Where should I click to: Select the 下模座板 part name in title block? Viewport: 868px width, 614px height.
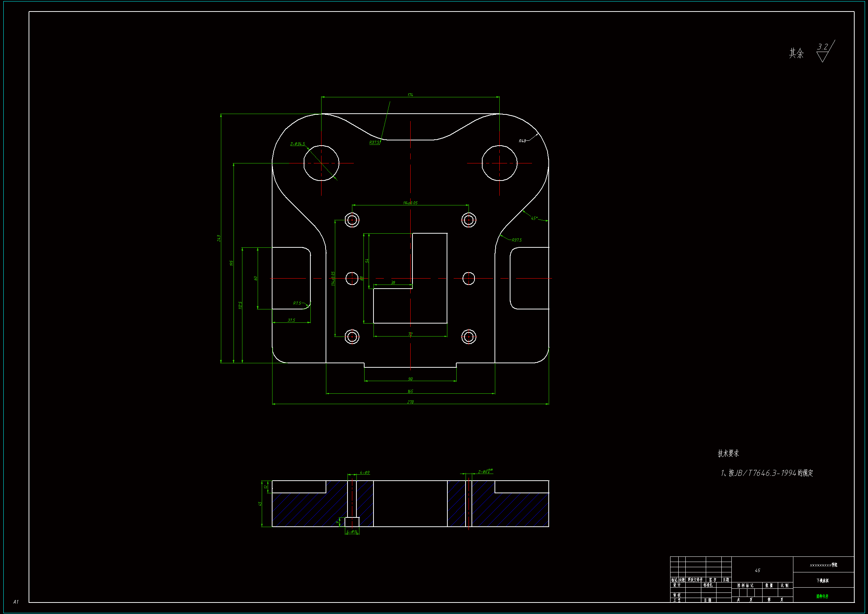822,580
